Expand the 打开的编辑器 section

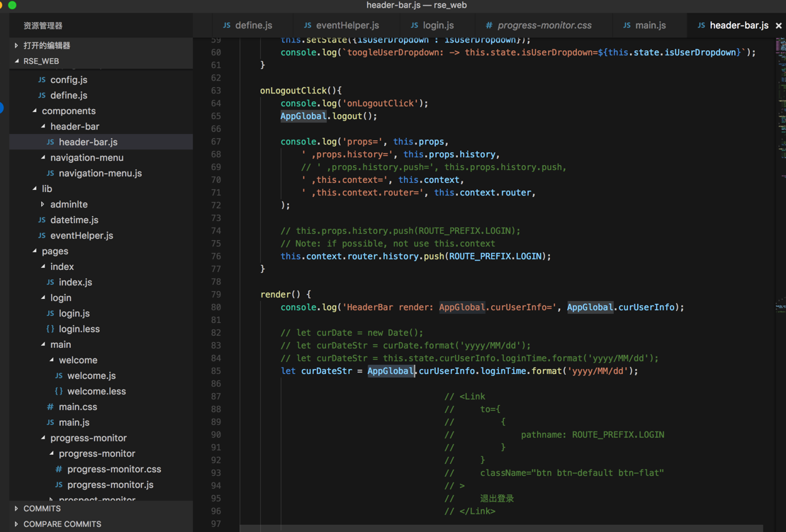point(47,45)
